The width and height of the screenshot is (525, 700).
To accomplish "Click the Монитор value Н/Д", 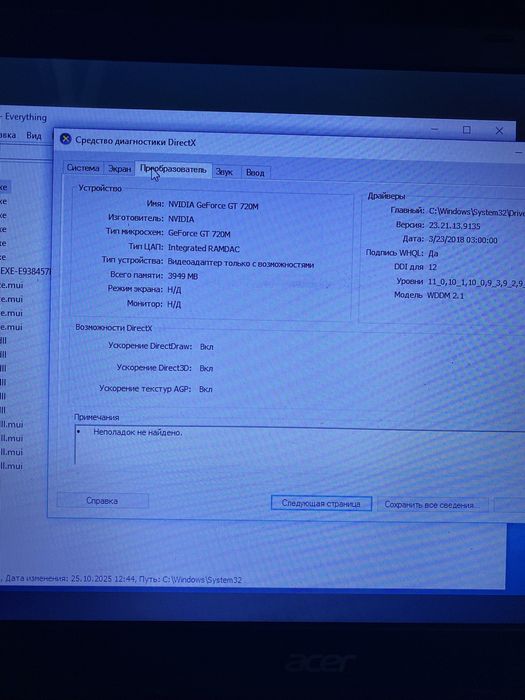I will click(174, 304).
